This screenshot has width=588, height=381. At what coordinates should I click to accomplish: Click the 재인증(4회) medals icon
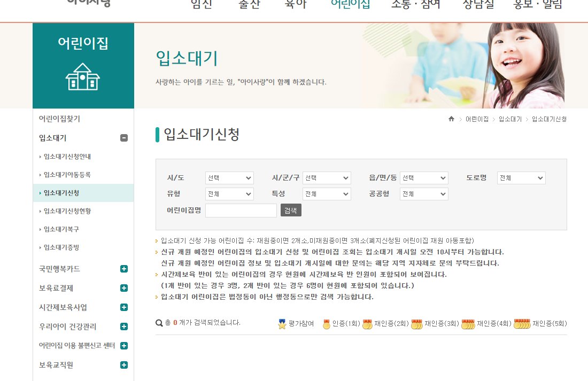click(468, 324)
